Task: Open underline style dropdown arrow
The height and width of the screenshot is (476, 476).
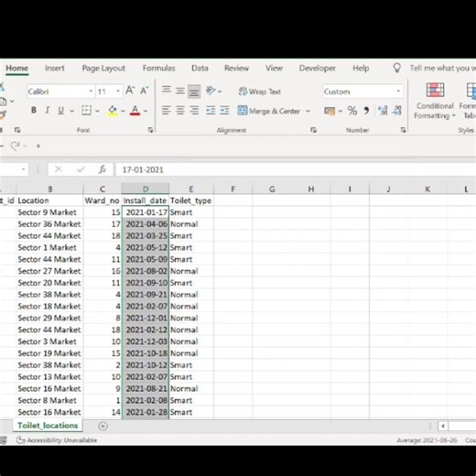Action: (72, 111)
